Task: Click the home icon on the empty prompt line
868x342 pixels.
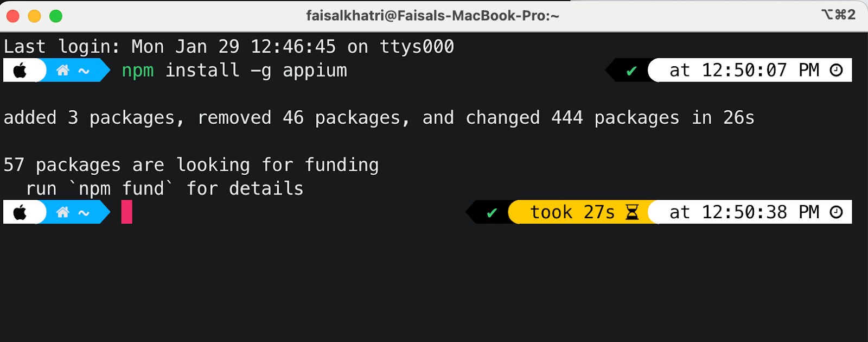Action: point(63,212)
